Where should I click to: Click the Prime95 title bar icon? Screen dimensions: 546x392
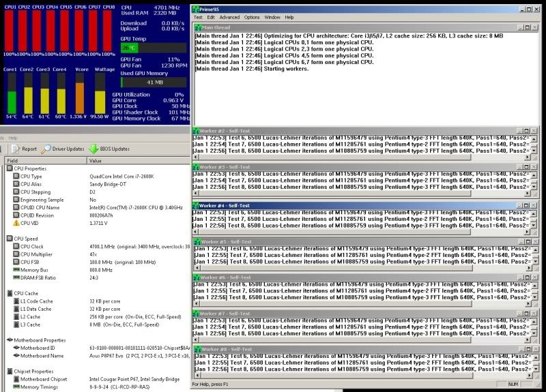pyautogui.click(x=196, y=8)
